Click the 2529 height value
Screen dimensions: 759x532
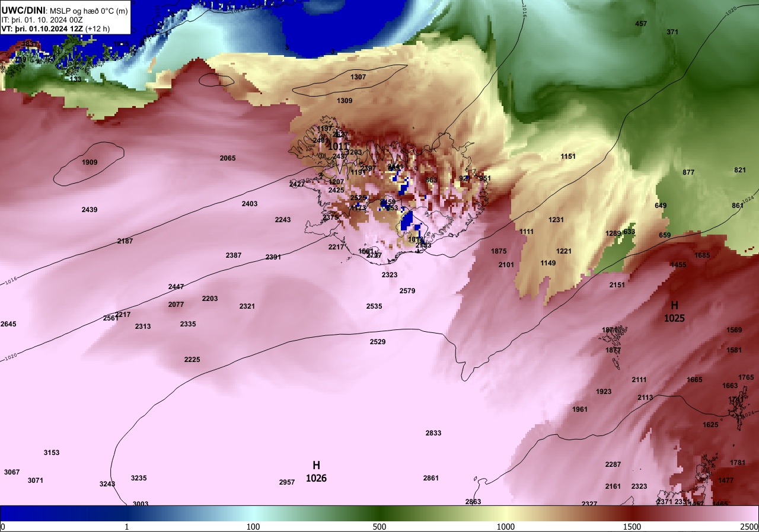(378, 342)
